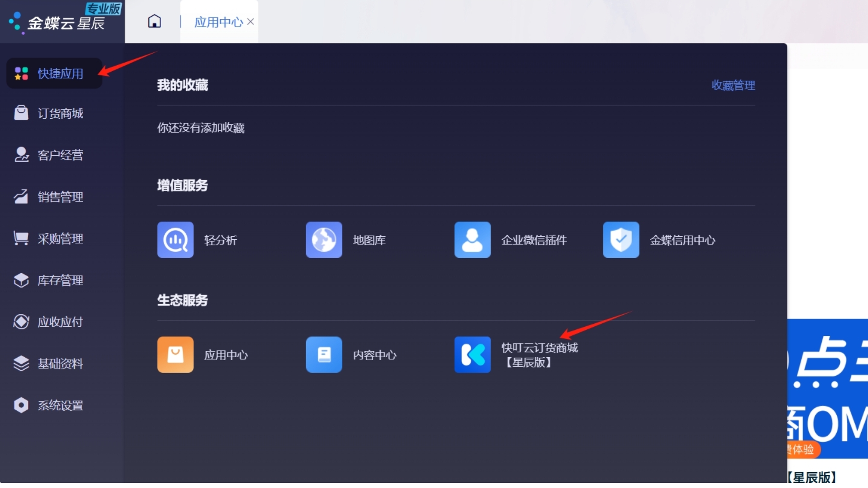Launch 快叮云订货商城 K icon
This screenshot has width=868, height=488.
coord(472,355)
